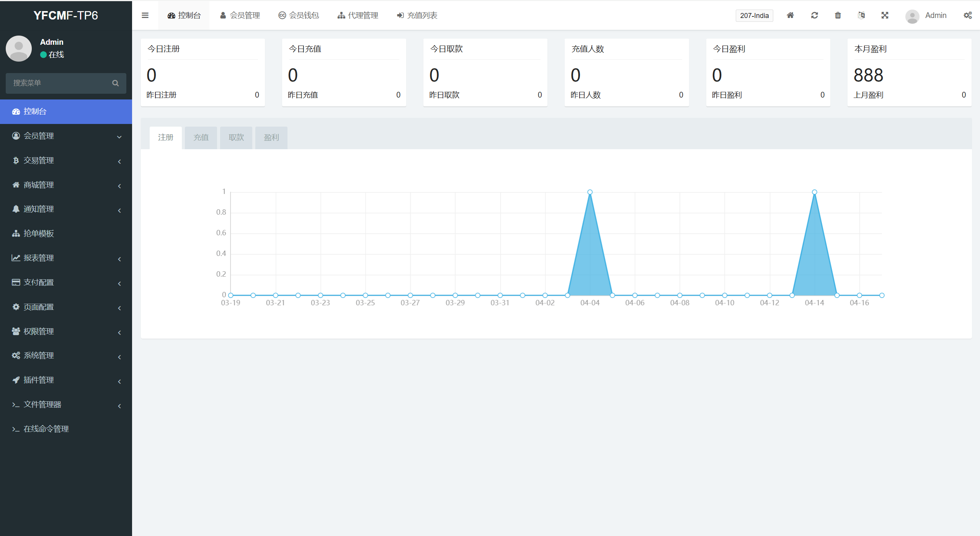980x536 pixels.
Task: Click the language translate icon
Action: (x=861, y=15)
